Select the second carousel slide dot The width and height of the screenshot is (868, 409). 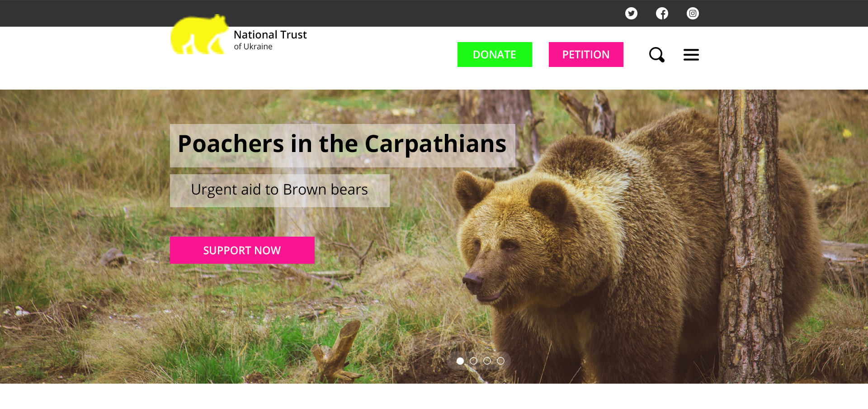473,361
